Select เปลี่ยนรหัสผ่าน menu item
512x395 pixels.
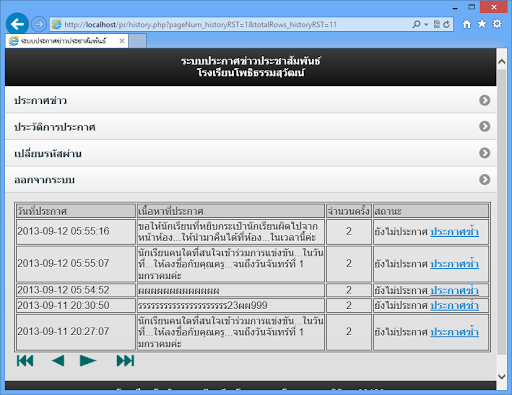[251, 153]
